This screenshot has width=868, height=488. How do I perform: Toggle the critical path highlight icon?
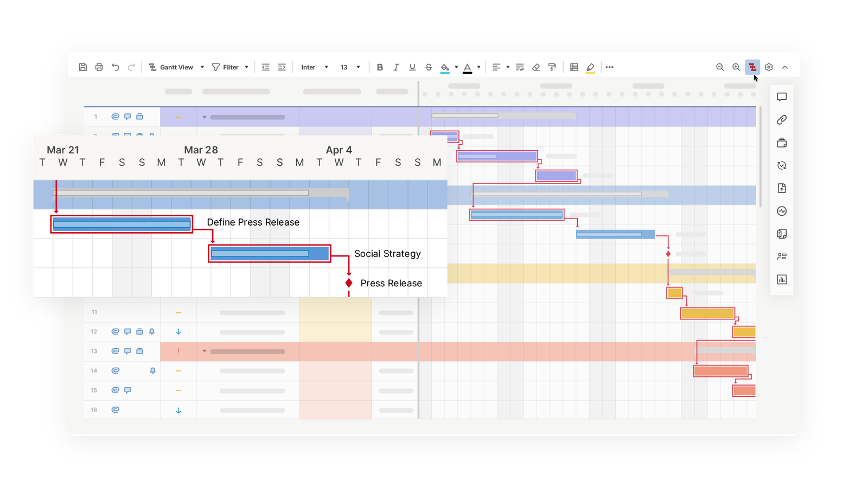(753, 67)
